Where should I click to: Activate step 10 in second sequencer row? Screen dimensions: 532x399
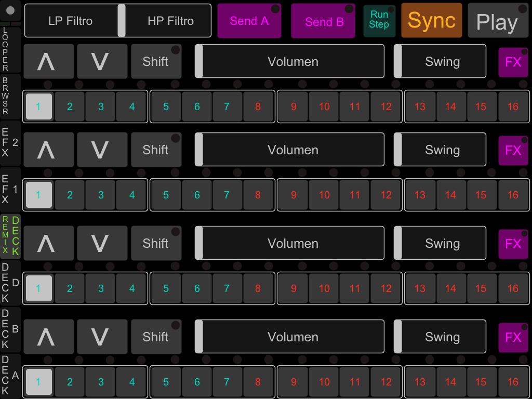pos(324,195)
